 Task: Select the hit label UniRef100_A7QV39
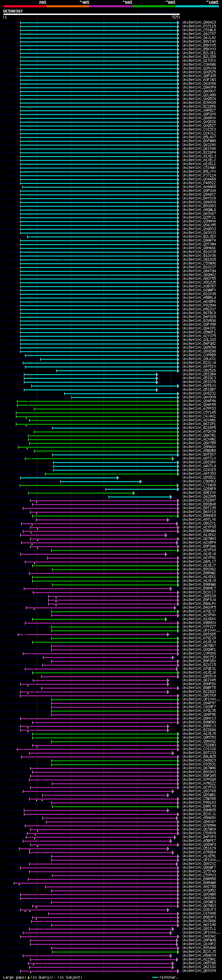199,432
